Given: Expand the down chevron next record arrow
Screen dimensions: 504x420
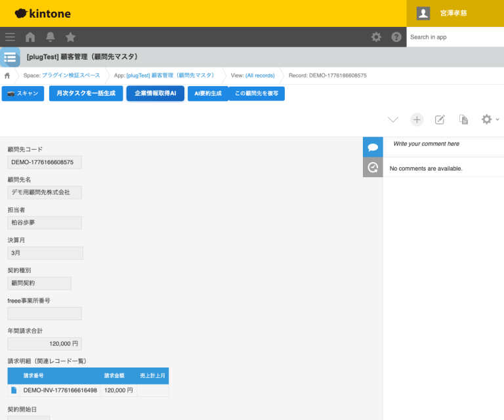Looking at the screenshot, I should pyautogui.click(x=393, y=119).
